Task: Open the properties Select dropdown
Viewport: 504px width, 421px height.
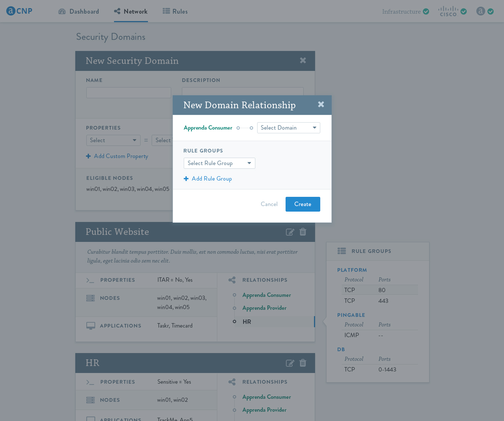Action: pyautogui.click(x=113, y=140)
